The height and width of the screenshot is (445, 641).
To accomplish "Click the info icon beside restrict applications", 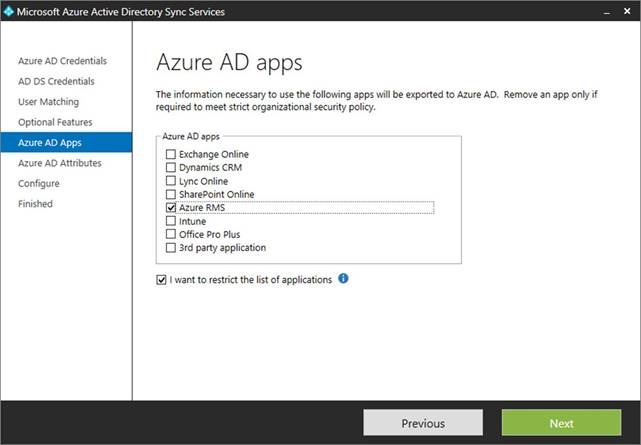I will coord(344,279).
